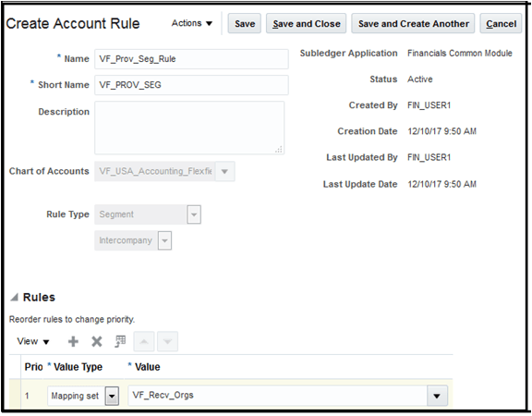This screenshot has height=416, width=532.
Task: Click the Create Account Rule heading
Action: coord(73,23)
